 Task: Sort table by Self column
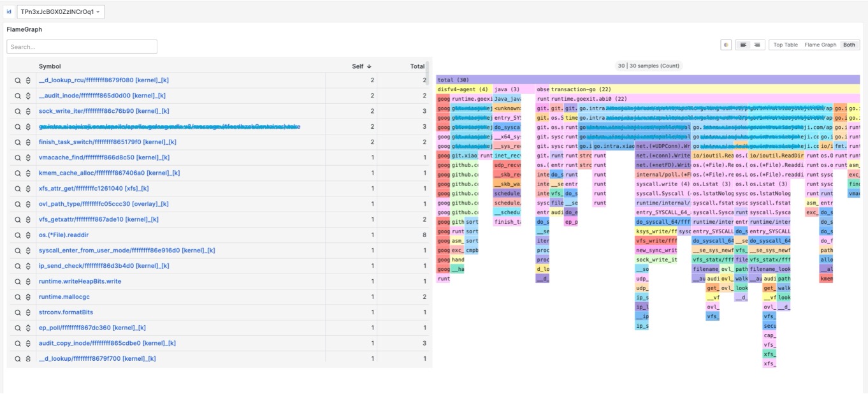(361, 66)
